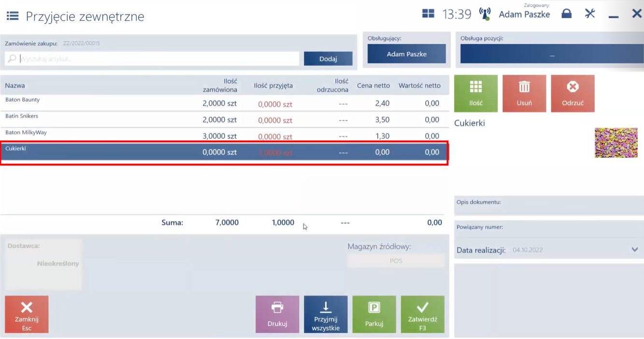Click the Dostawca Nieokreślony tile

point(43,264)
